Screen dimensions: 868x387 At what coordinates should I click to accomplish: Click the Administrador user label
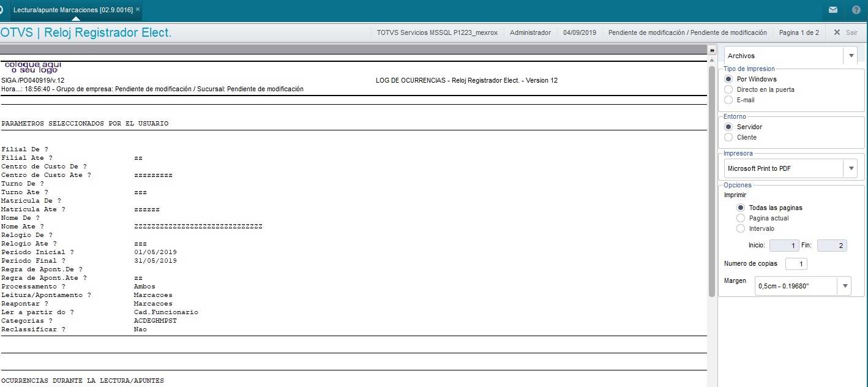coord(530,32)
